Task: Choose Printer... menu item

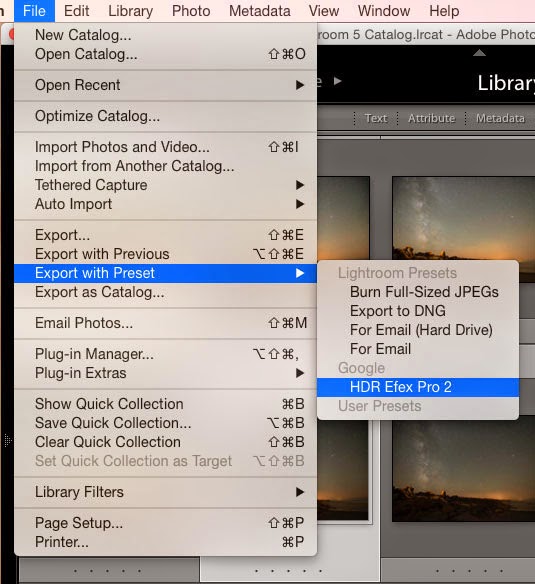Action: click(165, 542)
